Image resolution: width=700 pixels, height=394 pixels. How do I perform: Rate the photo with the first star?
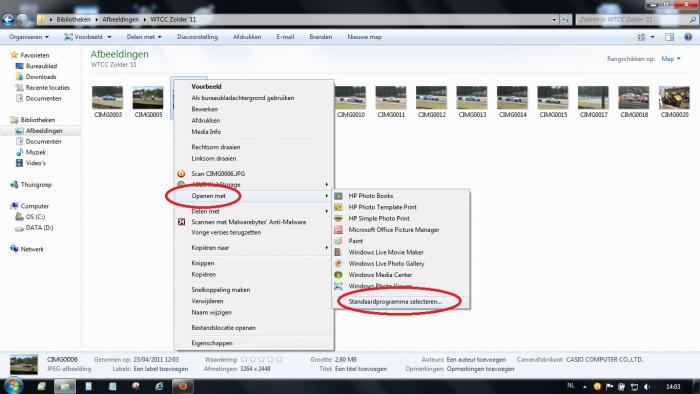pos(244,359)
